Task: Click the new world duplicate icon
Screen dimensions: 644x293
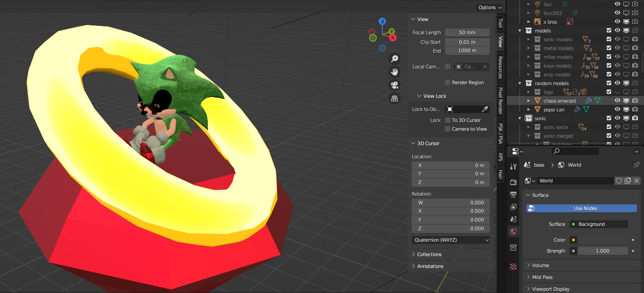Action: coord(628,181)
